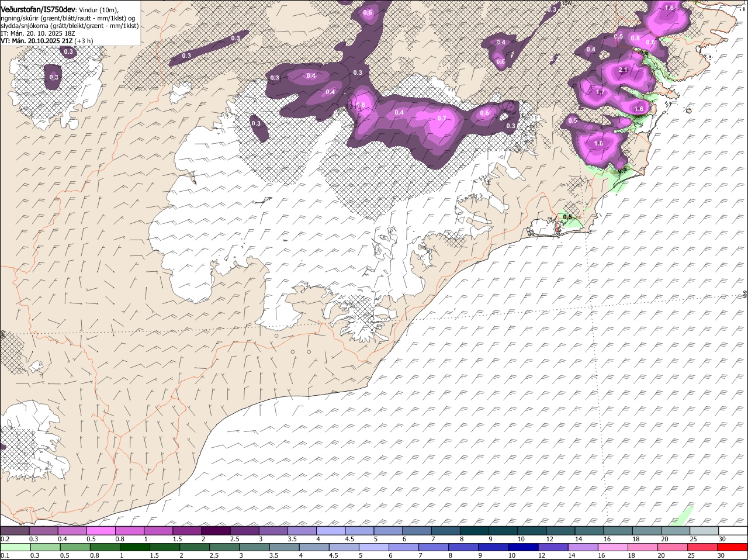Screen dimensions: 748x560
Task: Click the dark teal snow swatch between 8 and 9
Action: click(475, 531)
